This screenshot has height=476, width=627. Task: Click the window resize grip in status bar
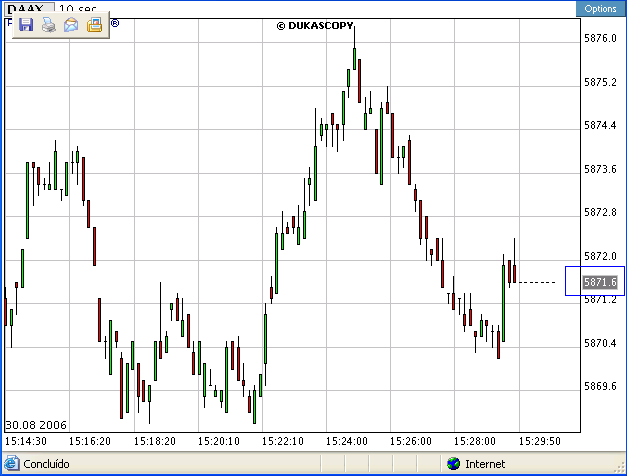621,467
